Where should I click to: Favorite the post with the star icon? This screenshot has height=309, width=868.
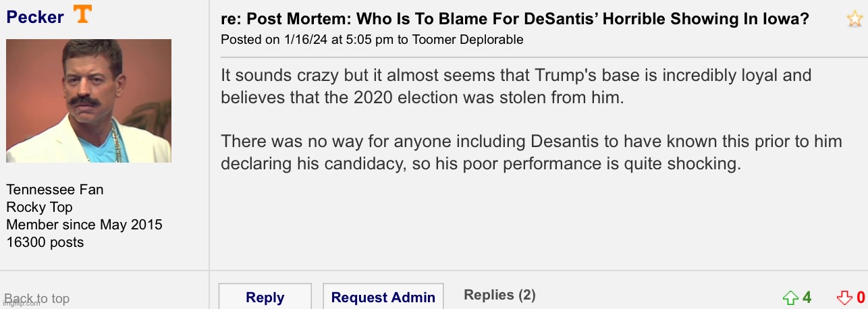tap(854, 19)
